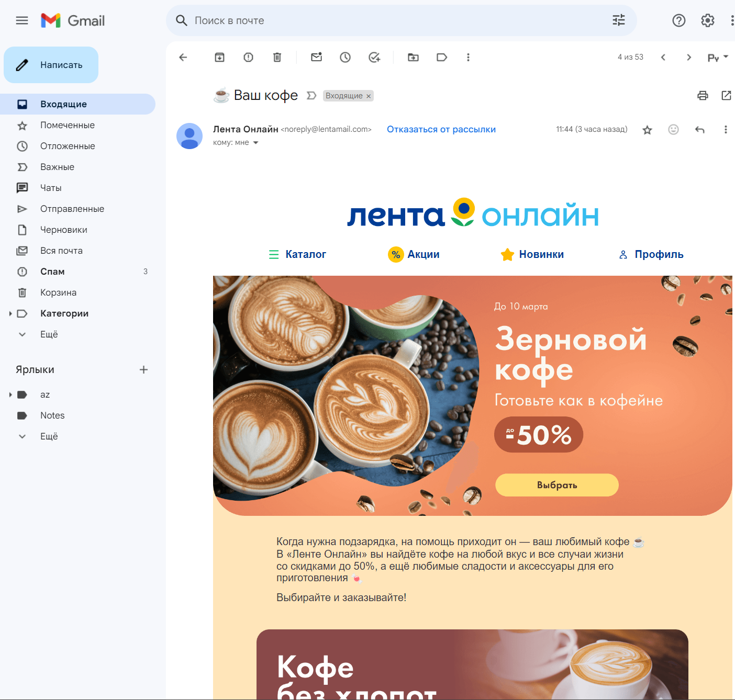Archive this email
The image size is (735, 700).
click(220, 57)
